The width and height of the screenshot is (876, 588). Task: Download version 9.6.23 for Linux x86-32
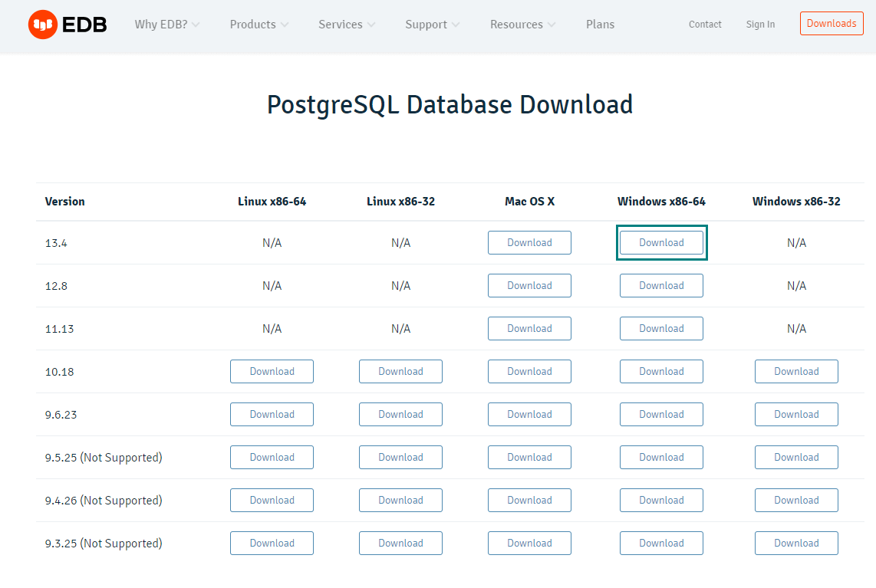coord(400,415)
